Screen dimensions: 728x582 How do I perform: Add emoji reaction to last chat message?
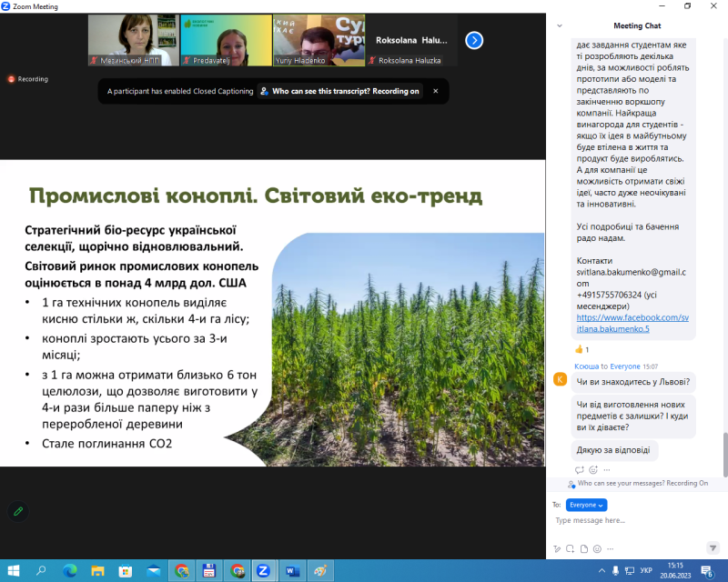pyautogui.click(x=593, y=469)
